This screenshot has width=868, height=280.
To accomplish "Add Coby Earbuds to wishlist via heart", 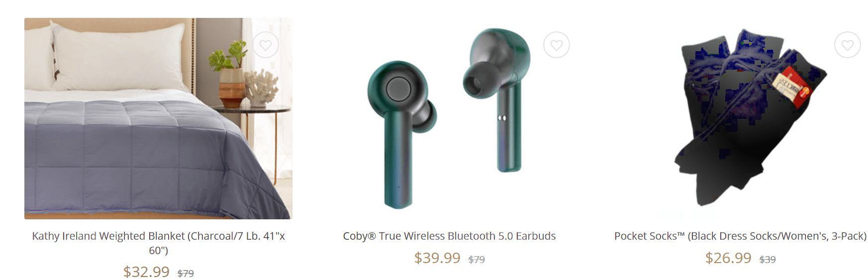I will (556, 45).
